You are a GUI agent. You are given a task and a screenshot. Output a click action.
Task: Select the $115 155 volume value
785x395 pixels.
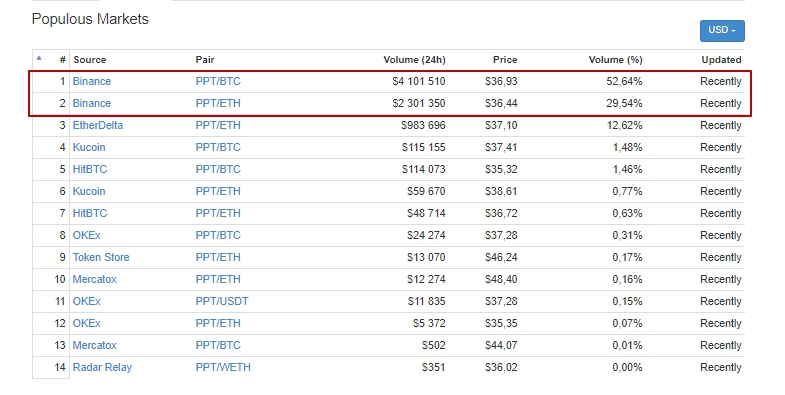coord(424,147)
